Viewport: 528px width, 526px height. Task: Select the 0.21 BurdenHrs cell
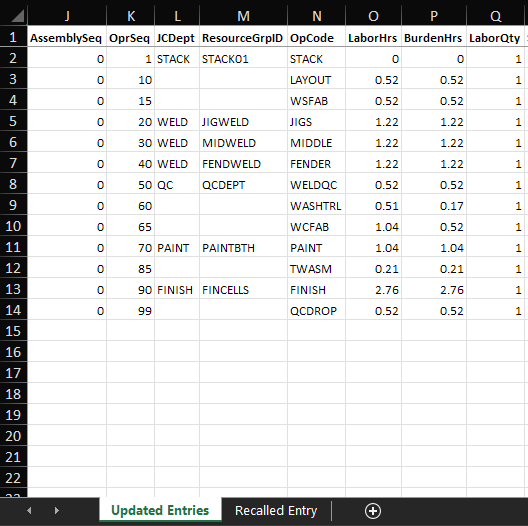tap(434, 268)
